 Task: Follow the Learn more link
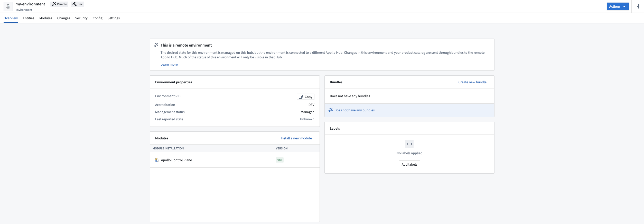tap(169, 64)
